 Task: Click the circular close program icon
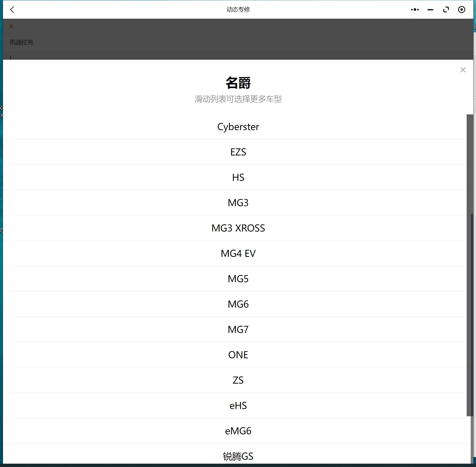click(462, 10)
